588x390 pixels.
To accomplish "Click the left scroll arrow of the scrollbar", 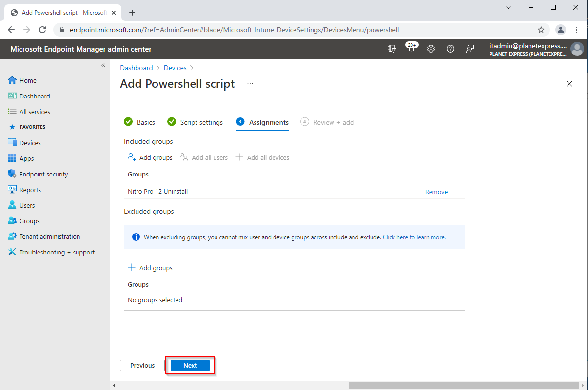I will coord(114,385).
